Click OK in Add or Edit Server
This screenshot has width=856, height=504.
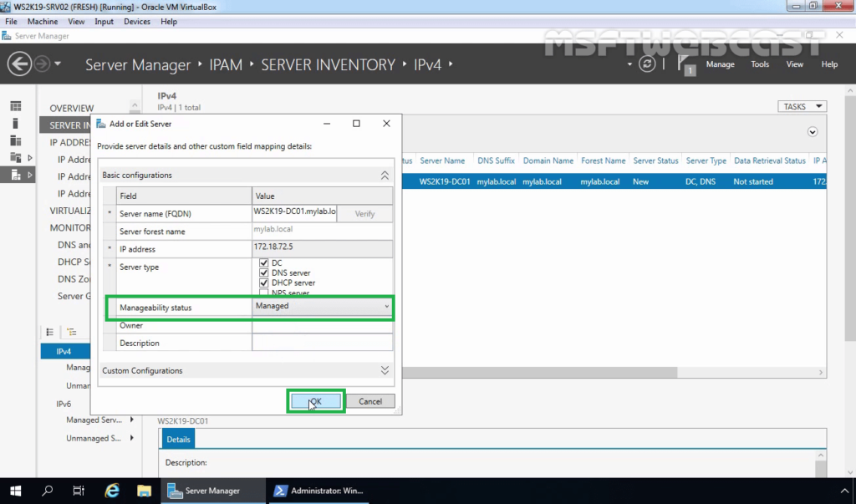[315, 401]
